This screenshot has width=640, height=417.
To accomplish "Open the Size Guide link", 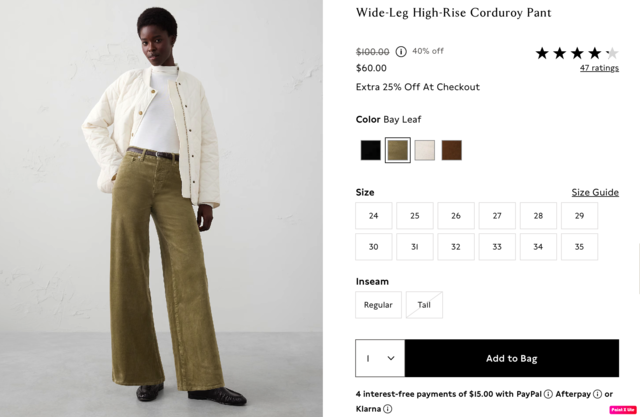I will [595, 192].
